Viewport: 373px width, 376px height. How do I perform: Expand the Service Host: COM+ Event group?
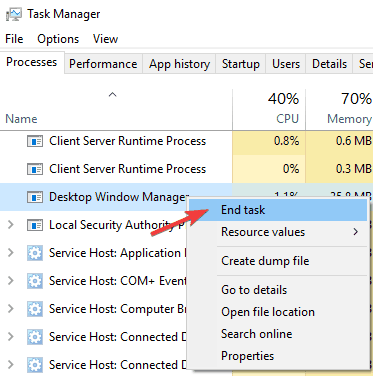11,281
